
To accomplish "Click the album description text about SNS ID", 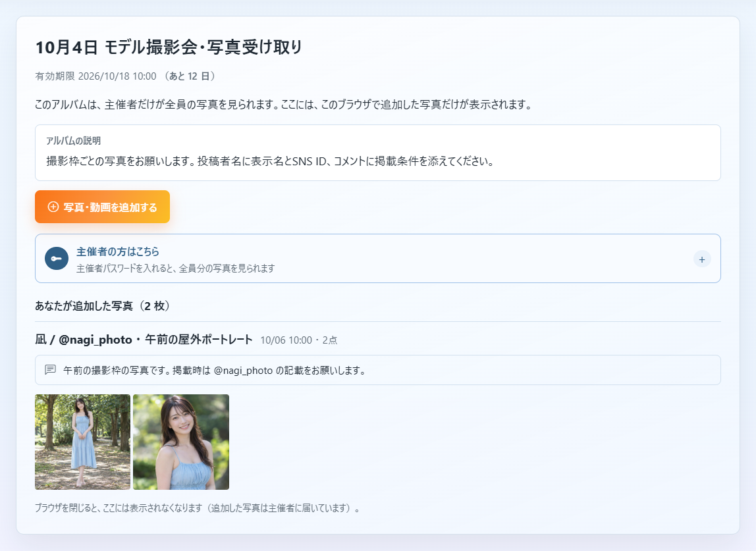I will tap(270, 161).
